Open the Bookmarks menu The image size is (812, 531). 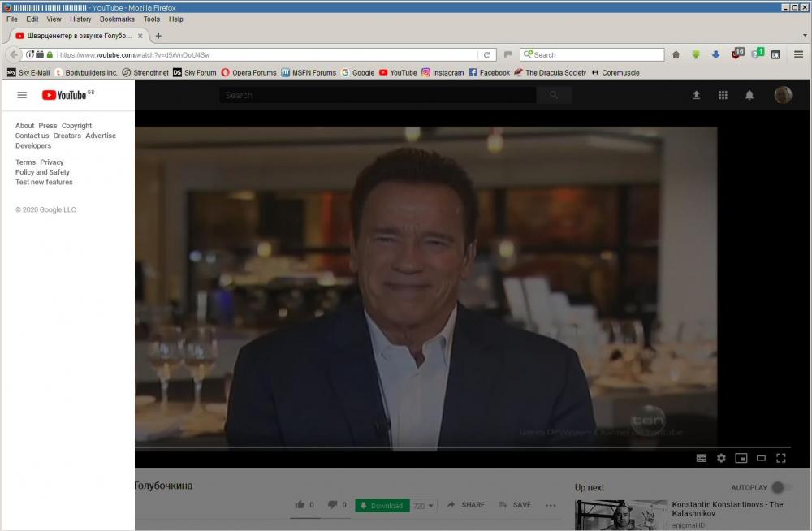pyautogui.click(x=117, y=19)
